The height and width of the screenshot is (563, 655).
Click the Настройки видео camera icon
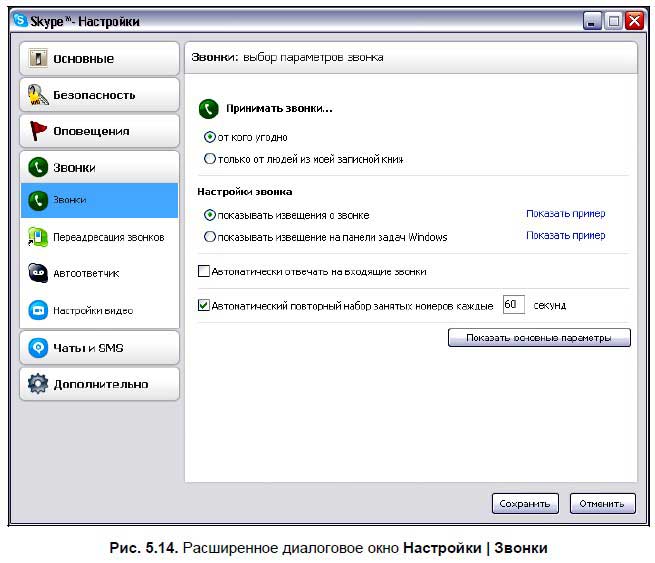point(38,310)
